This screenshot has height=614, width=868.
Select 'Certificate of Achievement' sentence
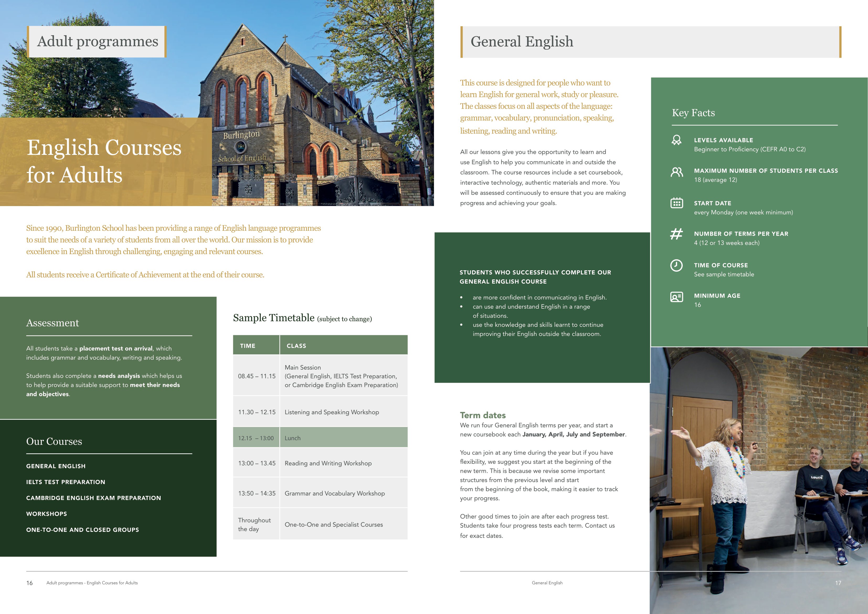pos(145,275)
